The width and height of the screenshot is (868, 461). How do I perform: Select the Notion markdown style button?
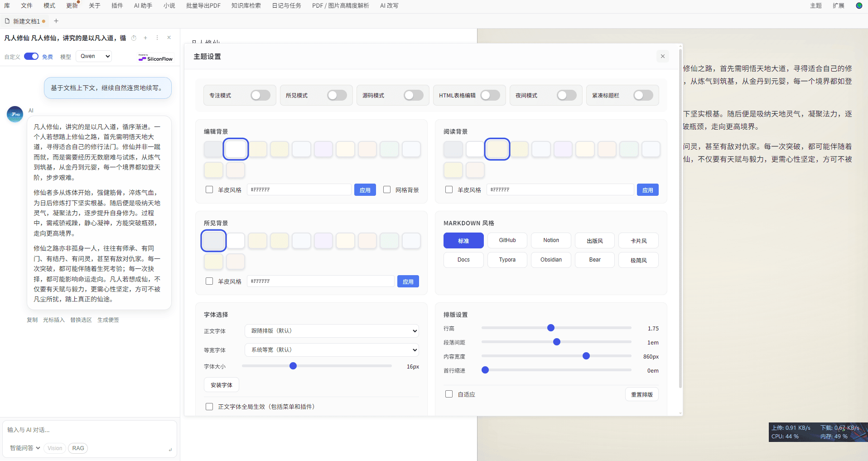tap(551, 241)
